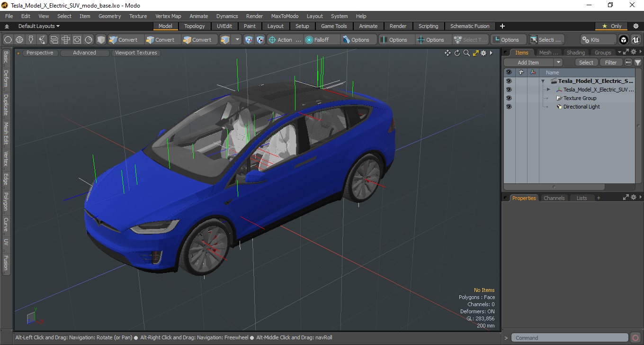Click the gray cube icon in toolbar
Screen dimensions: 644x345
[x=101, y=40]
